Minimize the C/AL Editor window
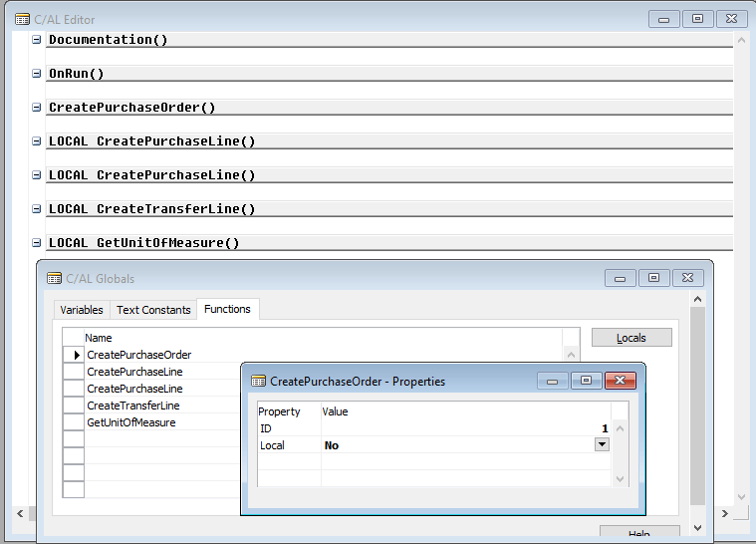Viewport: 756px width, 544px height. pos(664,19)
